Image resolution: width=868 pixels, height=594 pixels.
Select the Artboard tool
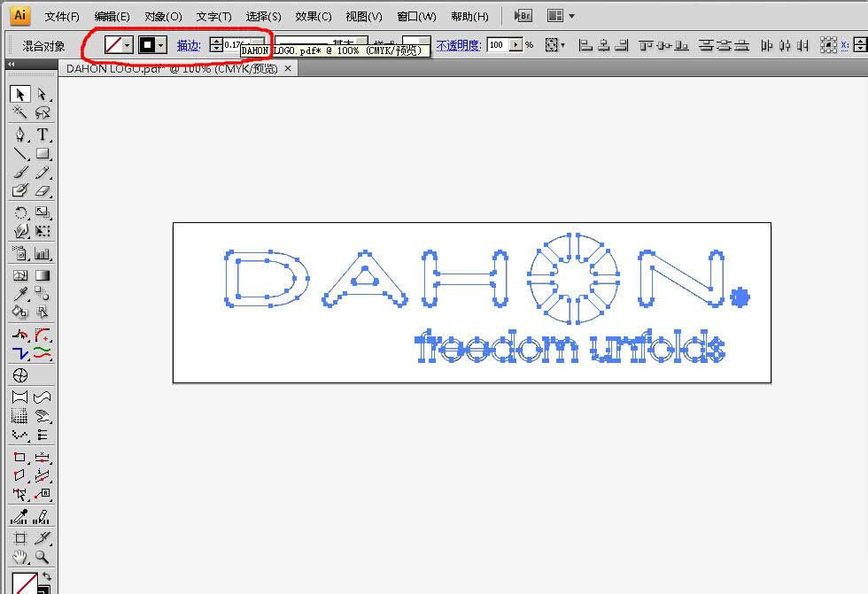[x=19, y=537]
